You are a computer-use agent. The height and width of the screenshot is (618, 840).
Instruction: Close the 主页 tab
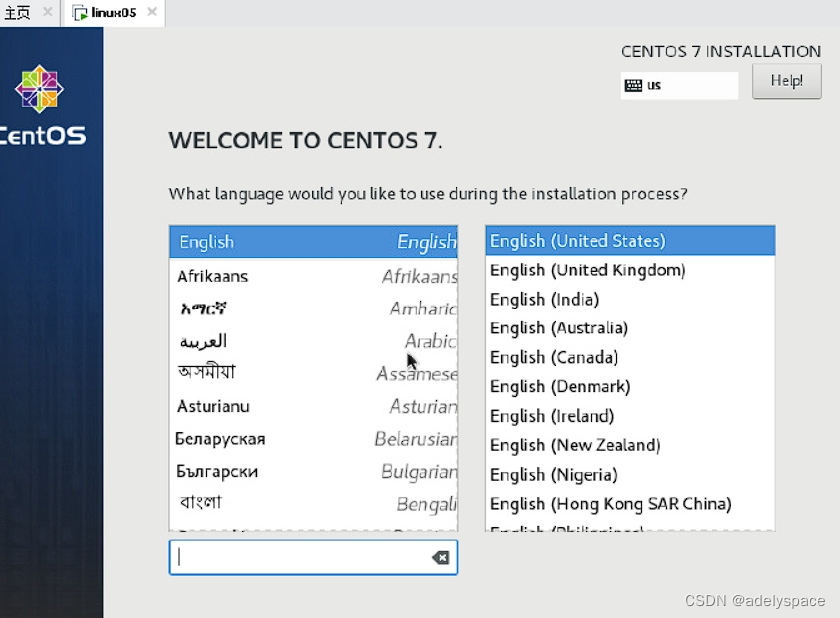48,12
